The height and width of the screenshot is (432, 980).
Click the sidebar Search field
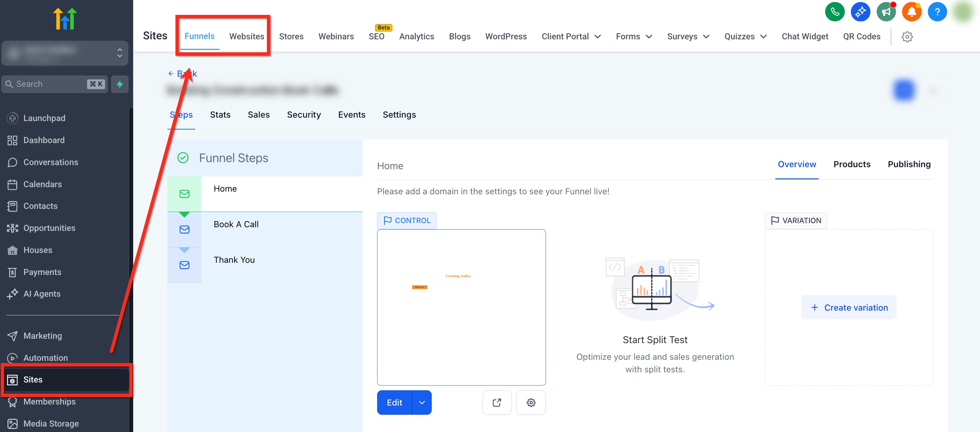55,84
